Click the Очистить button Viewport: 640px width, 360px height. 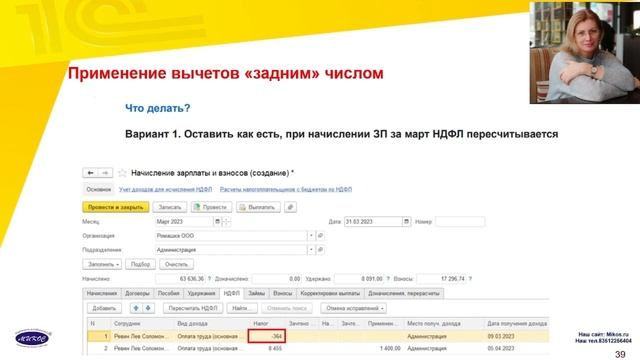pyautogui.click(x=176, y=264)
